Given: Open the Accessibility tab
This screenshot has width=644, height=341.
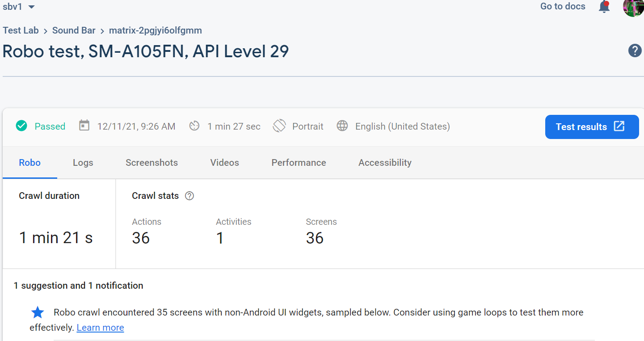Looking at the screenshot, I should 384,163.
